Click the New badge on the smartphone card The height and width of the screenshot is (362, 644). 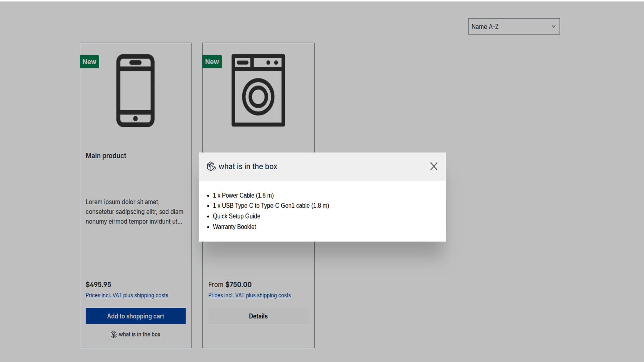pos(89,62)
